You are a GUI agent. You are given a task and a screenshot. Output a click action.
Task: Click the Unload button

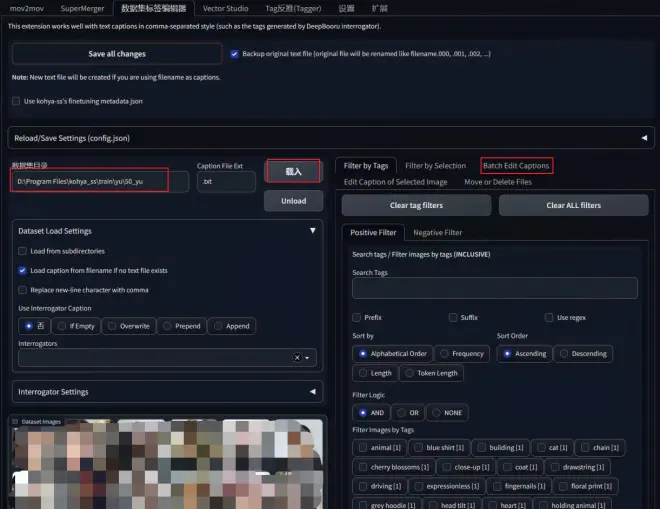(293, 201)
